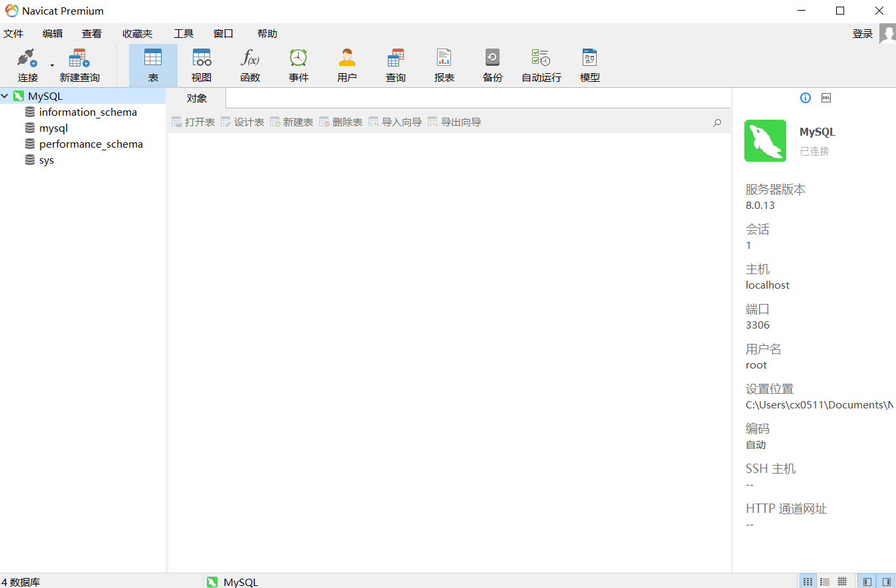Open the 工具 menu

184,33
